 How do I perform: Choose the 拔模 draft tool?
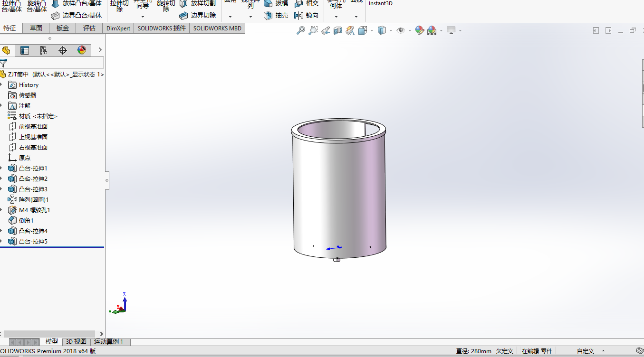coord(276,3)
